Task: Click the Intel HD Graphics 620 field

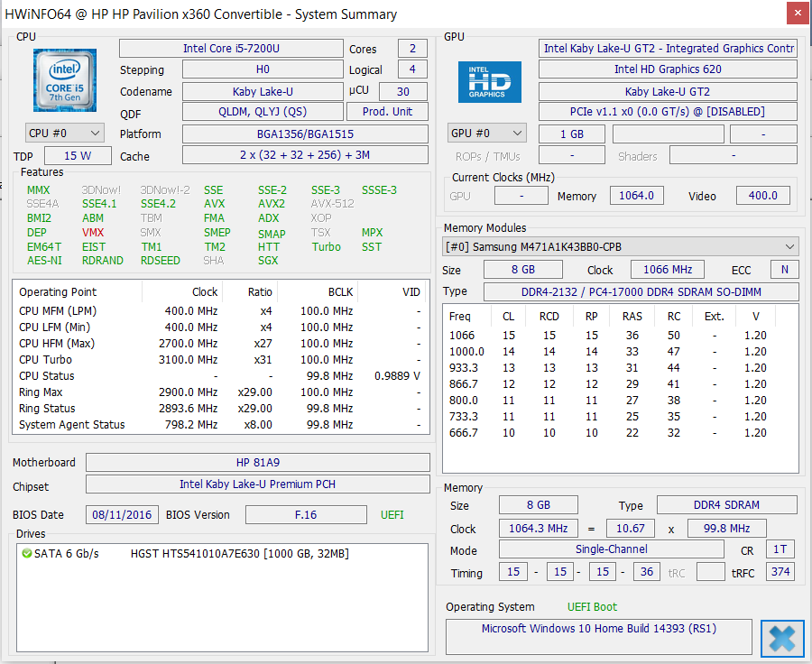Action: (668, 69)
